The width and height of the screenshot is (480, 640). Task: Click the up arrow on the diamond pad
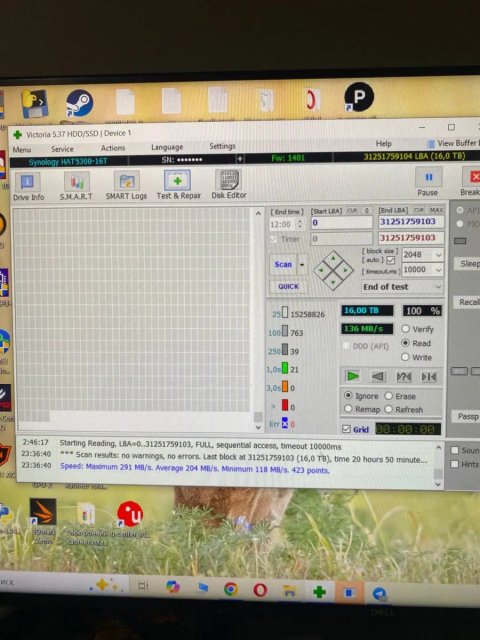coord(333,259)
